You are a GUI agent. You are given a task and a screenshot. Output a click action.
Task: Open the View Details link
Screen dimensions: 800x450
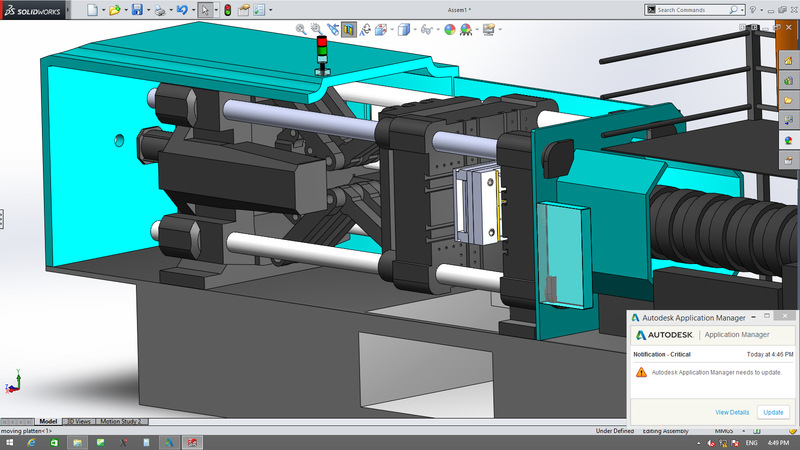tap(732, 412)
